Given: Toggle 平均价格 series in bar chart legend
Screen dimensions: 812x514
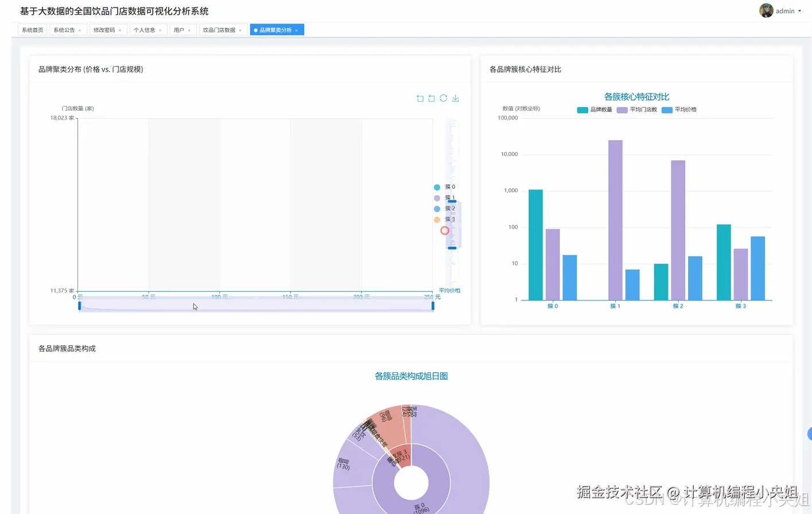Looking at the screenshot, I should (x=679, y=110).
